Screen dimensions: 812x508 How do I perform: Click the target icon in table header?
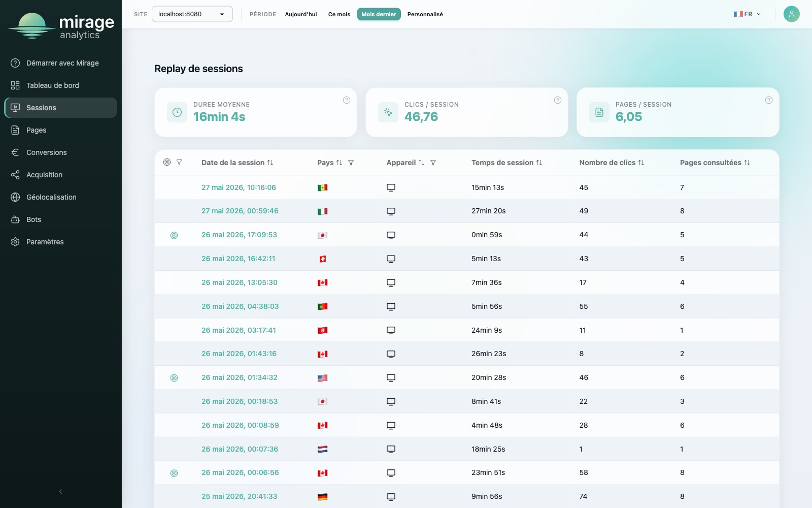click(x=167, y=162)
